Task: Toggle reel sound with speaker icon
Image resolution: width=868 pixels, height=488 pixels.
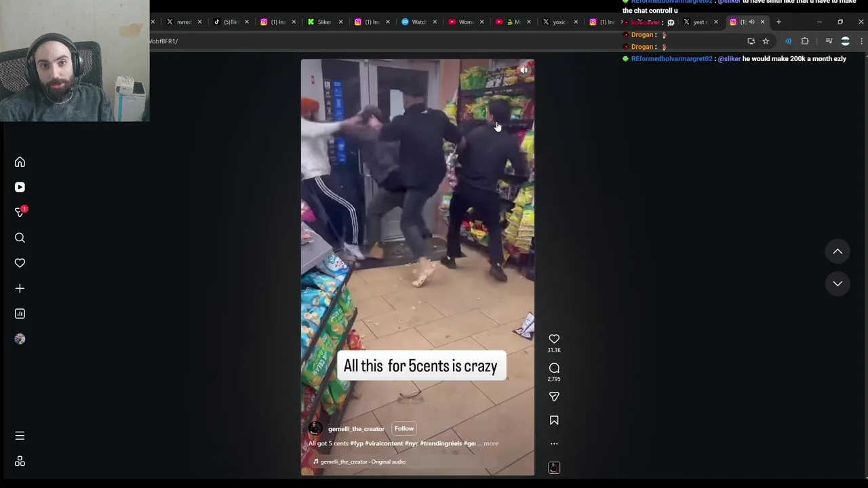Action: click(x=524, y=70)
